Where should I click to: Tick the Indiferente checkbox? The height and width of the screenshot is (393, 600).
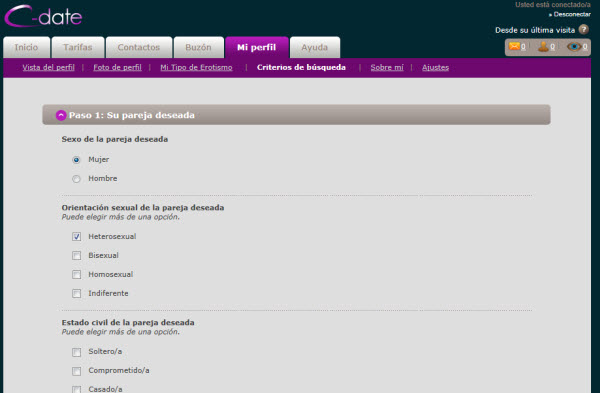77,293
